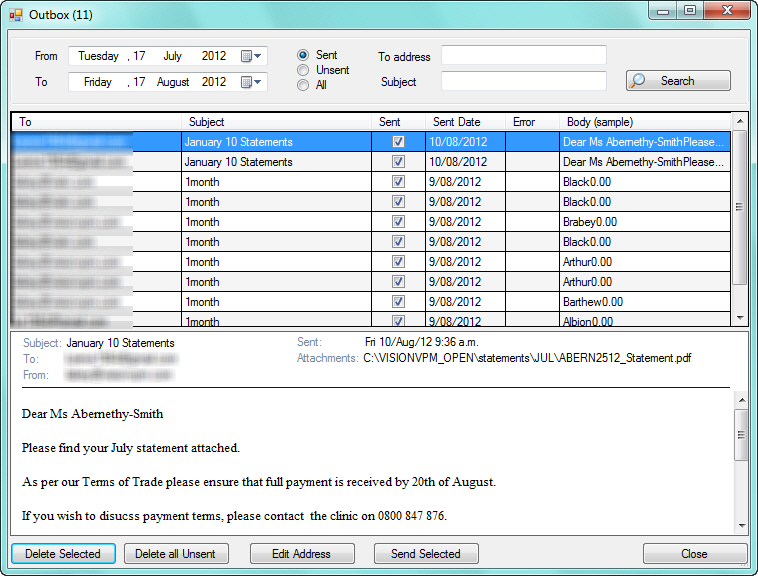The image size is (758, 576).
Task: Click 'Dear Ms Abernethy-Smith' line in message body
Action: click(x=92, y=414)
